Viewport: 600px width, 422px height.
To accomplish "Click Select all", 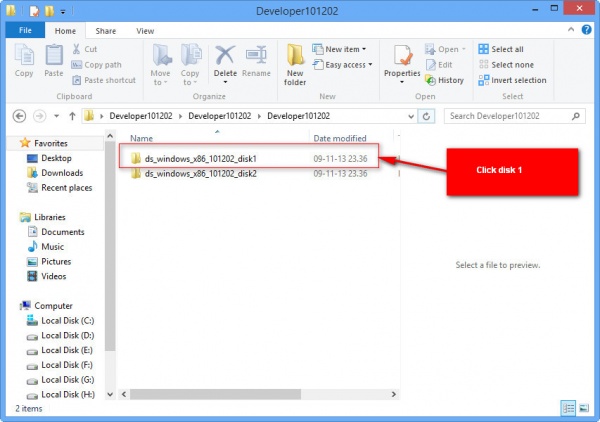I will click(x=501, y=49).
